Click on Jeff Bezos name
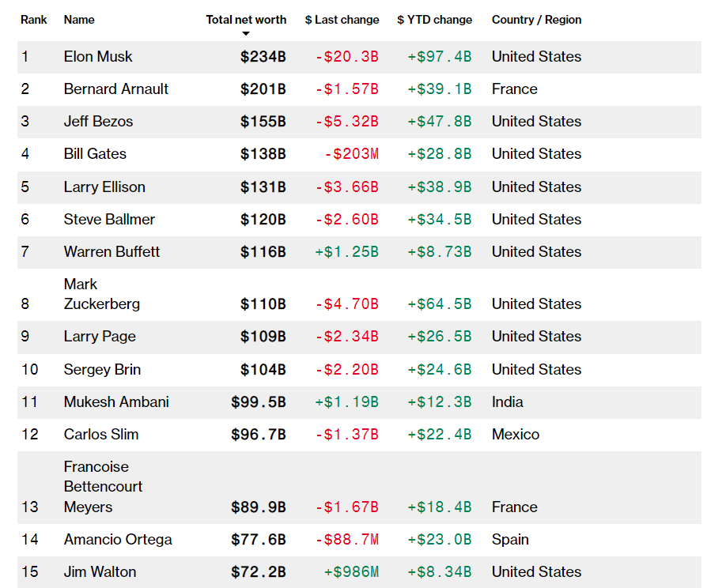Image resolution: width=707 pixels, height=588 pixels. 98,122
